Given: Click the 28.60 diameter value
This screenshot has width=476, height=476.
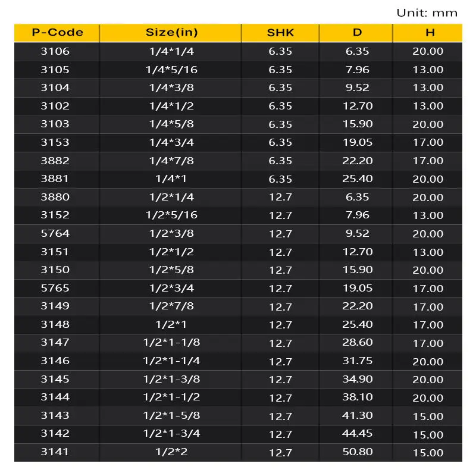Looking at the screenshot, I should click(x=358, y=342).
